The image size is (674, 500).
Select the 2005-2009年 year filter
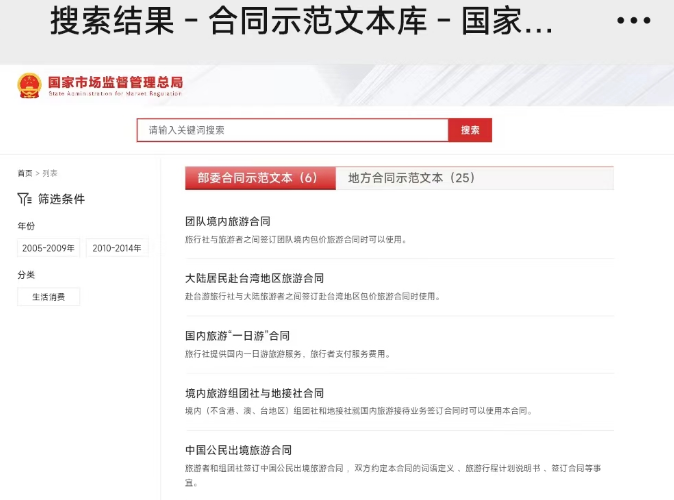(48, 248)
